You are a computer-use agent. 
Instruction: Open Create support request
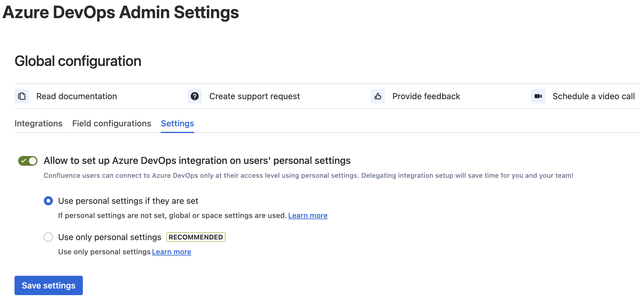255,96
